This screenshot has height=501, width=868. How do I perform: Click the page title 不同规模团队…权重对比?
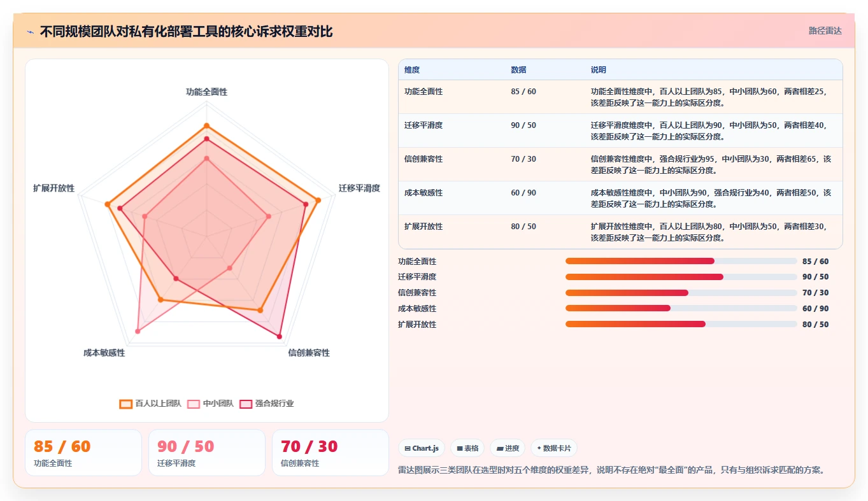186,32
